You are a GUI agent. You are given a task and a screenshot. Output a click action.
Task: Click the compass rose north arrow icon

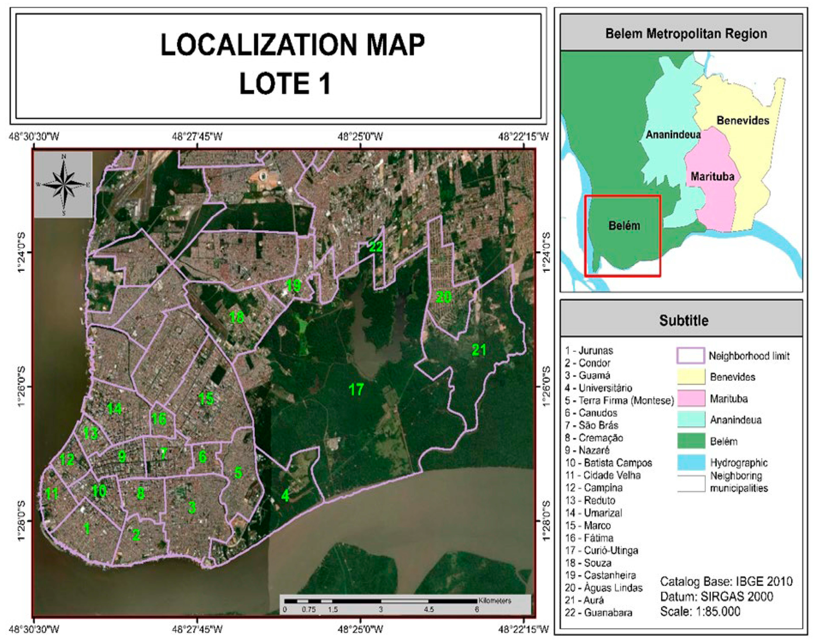[63, 184]
